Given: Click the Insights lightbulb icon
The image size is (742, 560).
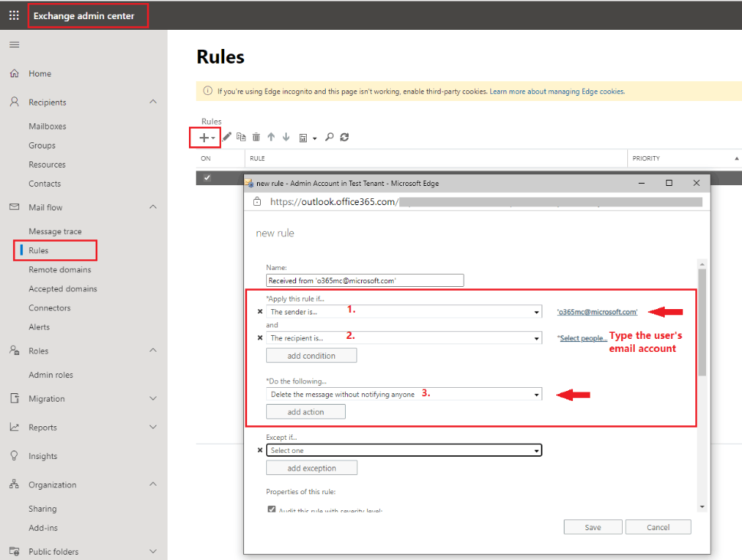Looking at the screenshot, I should [15, 455].
